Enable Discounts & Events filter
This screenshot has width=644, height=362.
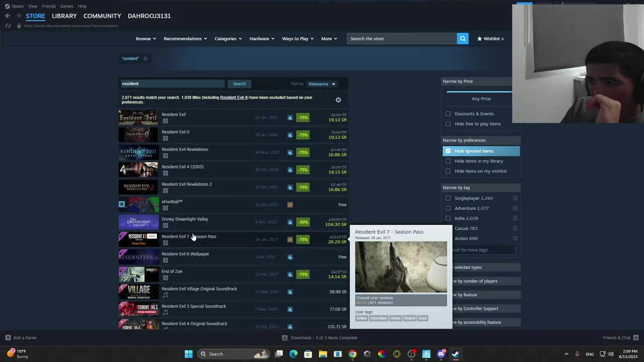(448, 114)
